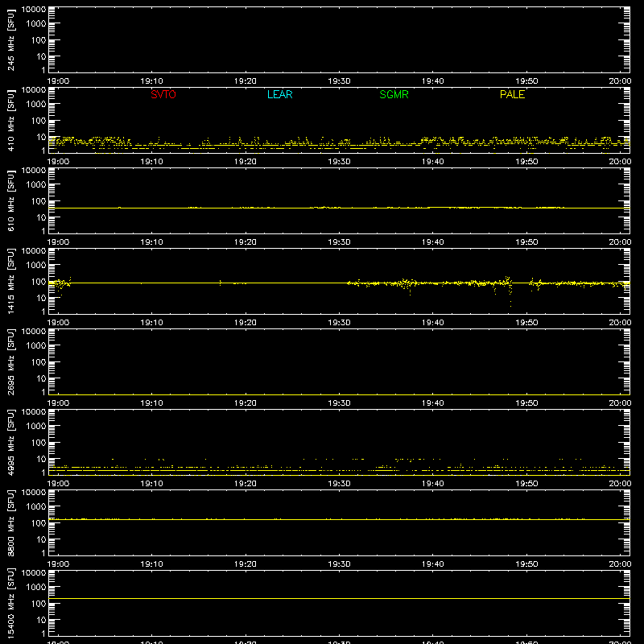Click the red SVTO station label
This screenshot has height=644, width=644.
pyautogui.click(x=163, y=94)
